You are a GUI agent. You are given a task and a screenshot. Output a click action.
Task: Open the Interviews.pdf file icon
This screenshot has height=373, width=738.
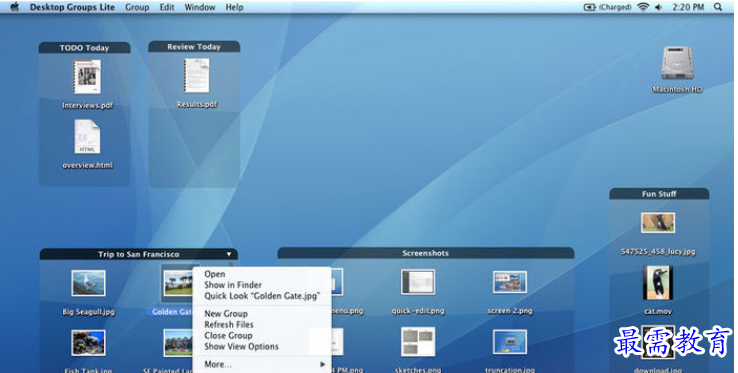coord(87,77)
